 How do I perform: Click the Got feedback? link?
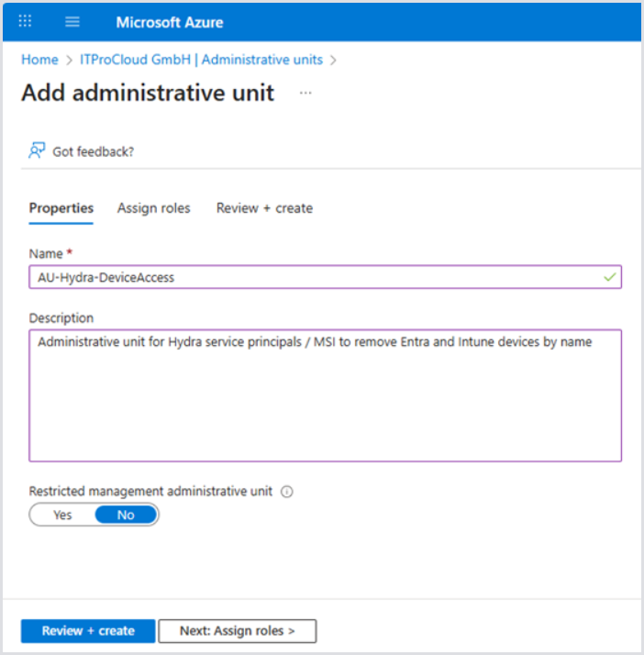coord(93,151)
